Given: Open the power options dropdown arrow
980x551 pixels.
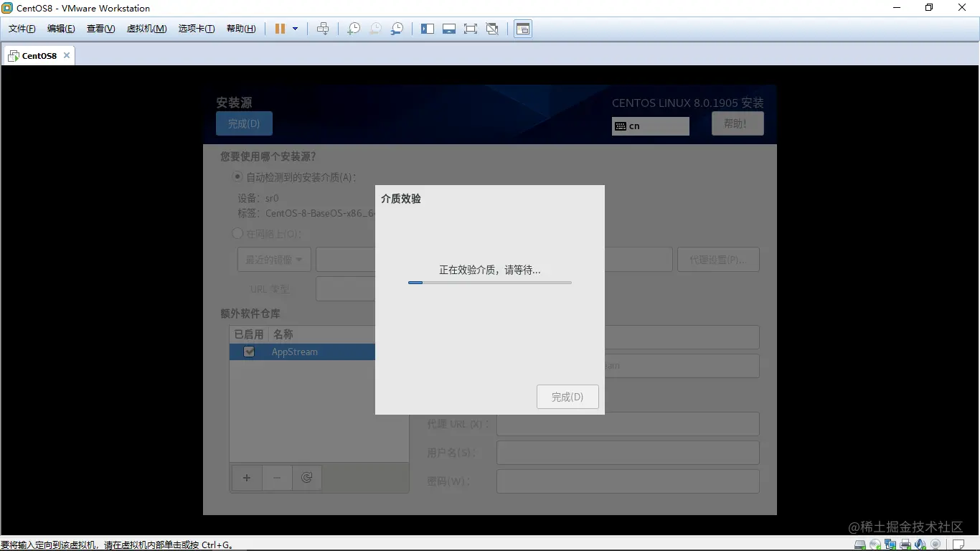Looking at the screenshot, I should [295, 29].
